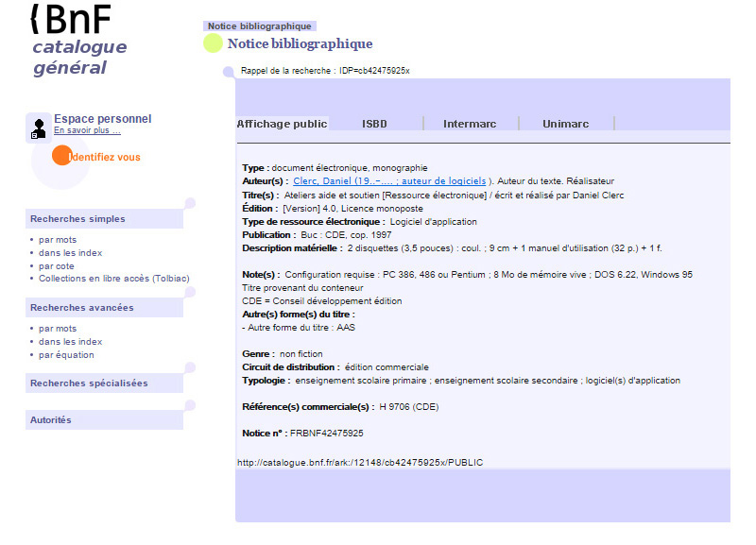This screenshot has width=756, height=545.
Task: Click the typologie line starting 'enseignement scolaire primaire'
Action: pyautogui.click(x=488, y=381)
